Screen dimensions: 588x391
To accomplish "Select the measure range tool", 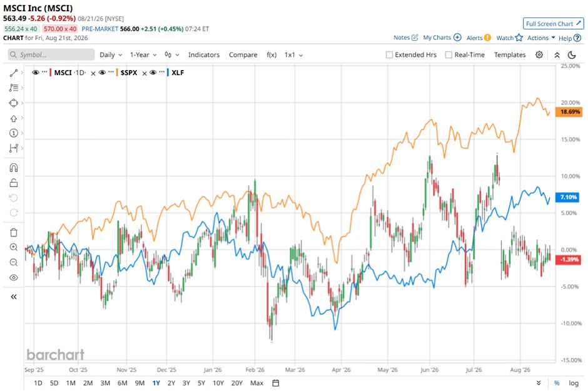I will 14,148.
